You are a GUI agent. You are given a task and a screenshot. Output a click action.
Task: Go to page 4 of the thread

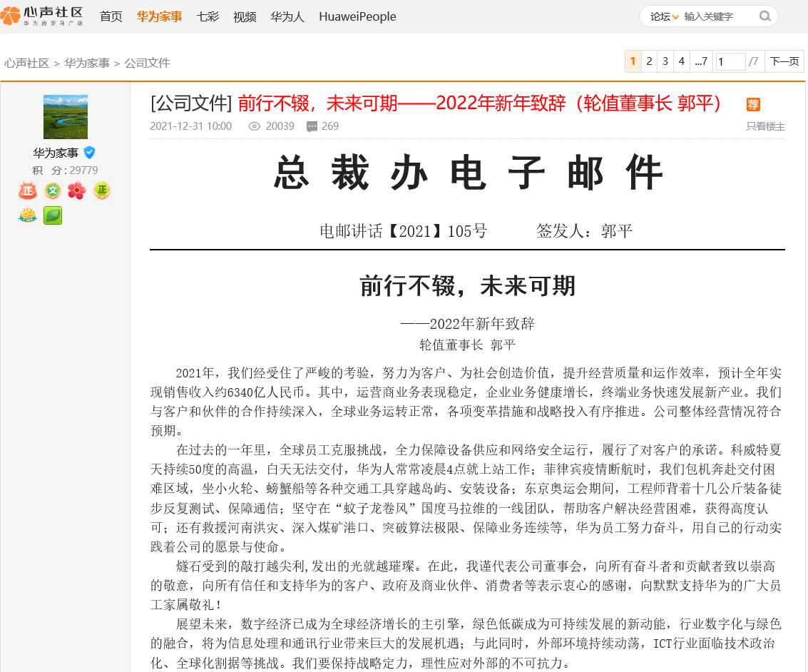(x=681, y=61)
